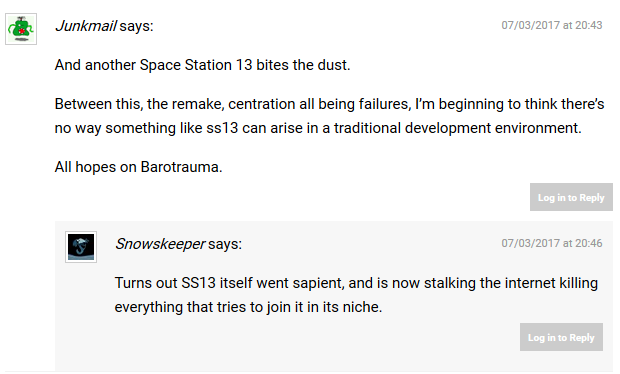Click 'says:' next to Junkmail
The width and height of the screenshot is (620, 374).
(x=136, y=26)
